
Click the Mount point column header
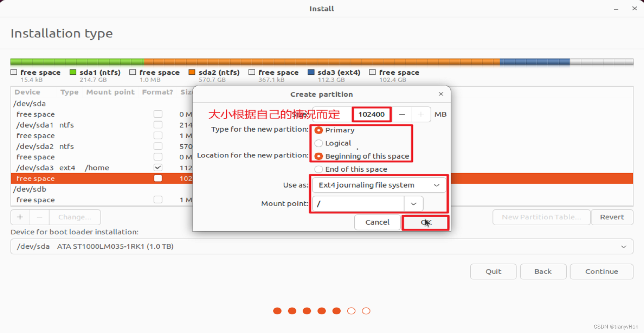pyautogui.click(x=110, y=92)
